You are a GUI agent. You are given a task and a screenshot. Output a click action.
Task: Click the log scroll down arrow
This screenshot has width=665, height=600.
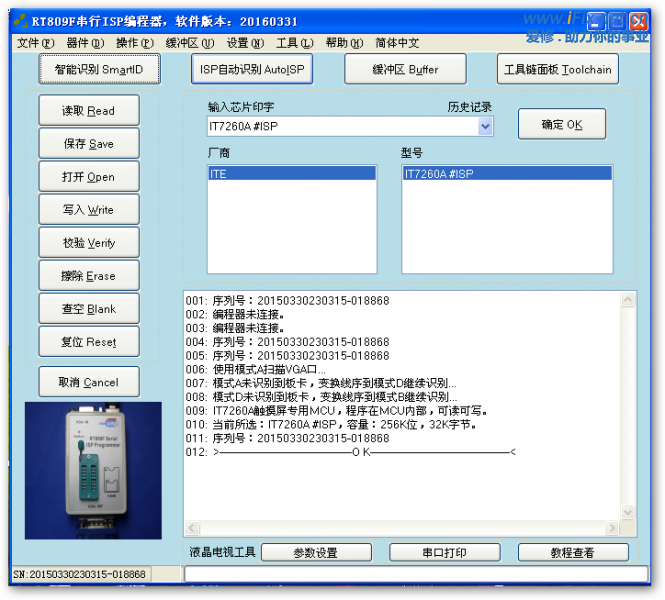tap(628, 512)
